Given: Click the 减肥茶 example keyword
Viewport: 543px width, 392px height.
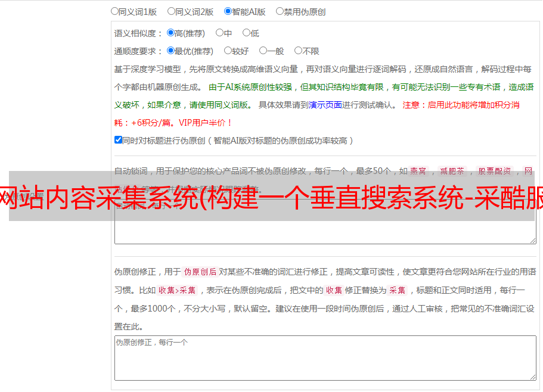Looking at the screenshot, I should click(452, 171).
